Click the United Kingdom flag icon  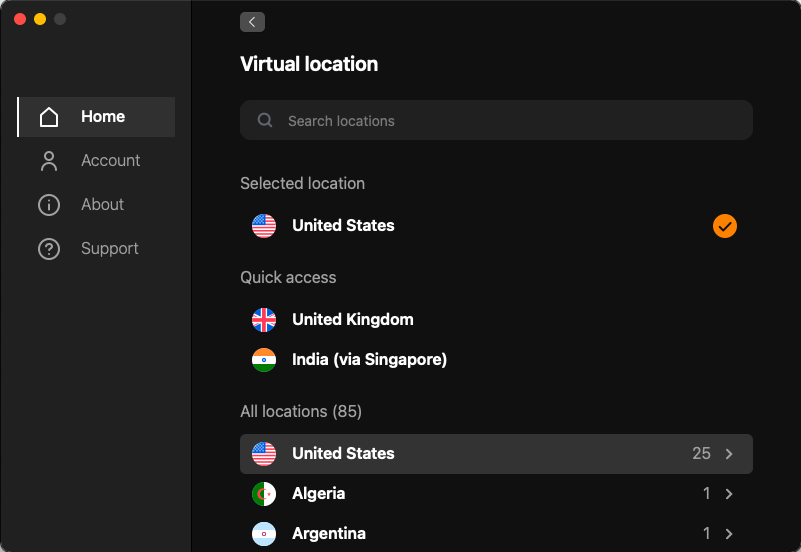(264, 320)
